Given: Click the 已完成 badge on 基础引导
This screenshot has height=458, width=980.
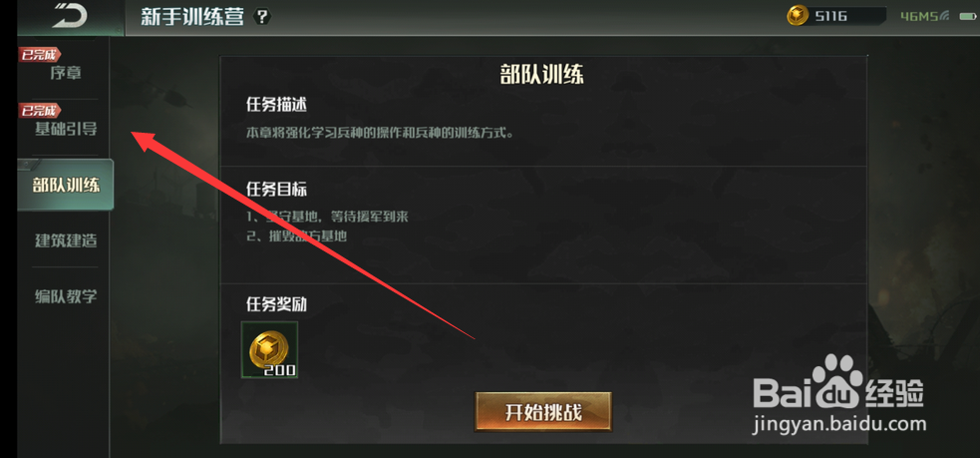Looking at the screenshot, I should [39, 111].
